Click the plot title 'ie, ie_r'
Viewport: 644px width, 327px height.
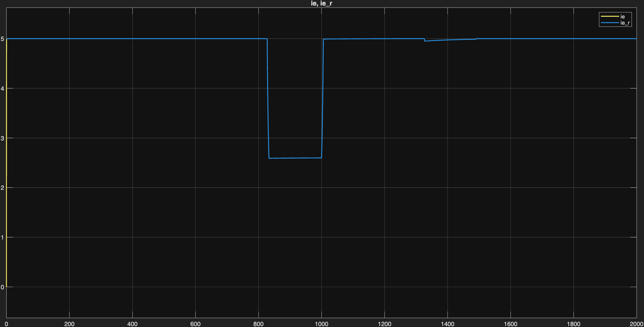click(x=320, y=3)
